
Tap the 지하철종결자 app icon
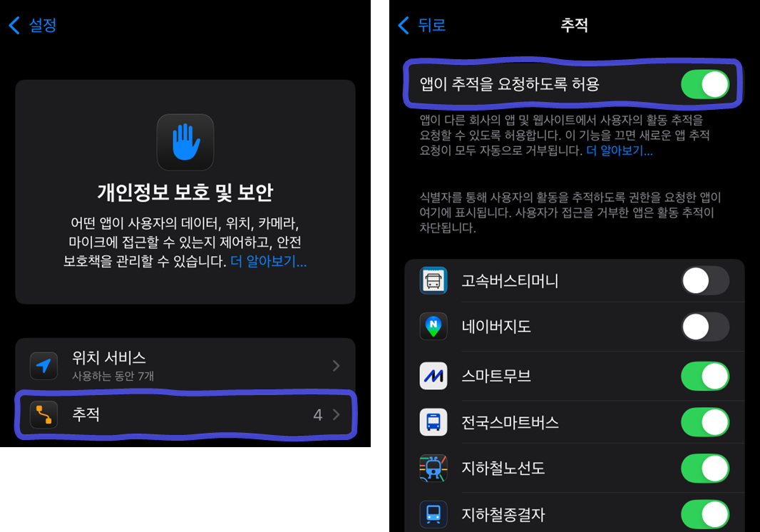(433, 514)
